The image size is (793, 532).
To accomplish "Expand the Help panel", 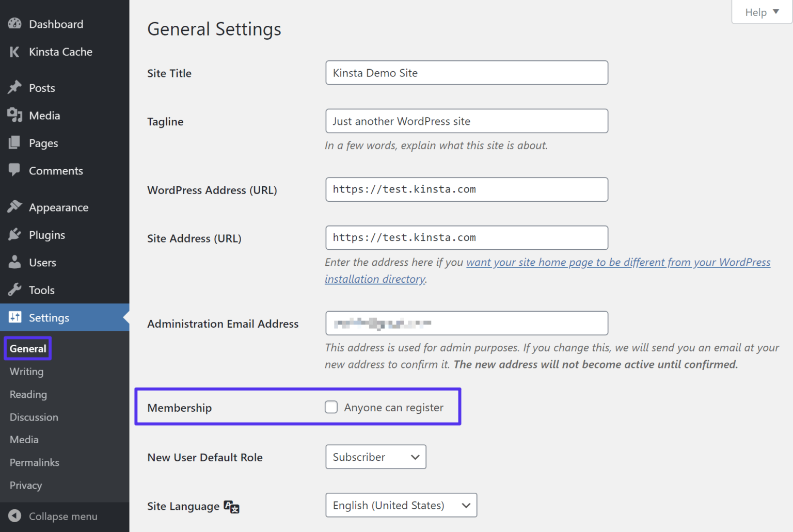I will (760, 12).
